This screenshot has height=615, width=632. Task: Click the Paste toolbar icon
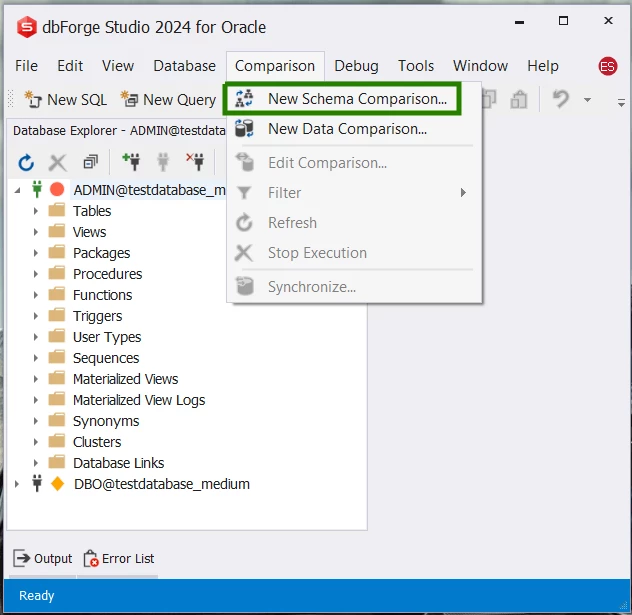(x=518, y=99)
